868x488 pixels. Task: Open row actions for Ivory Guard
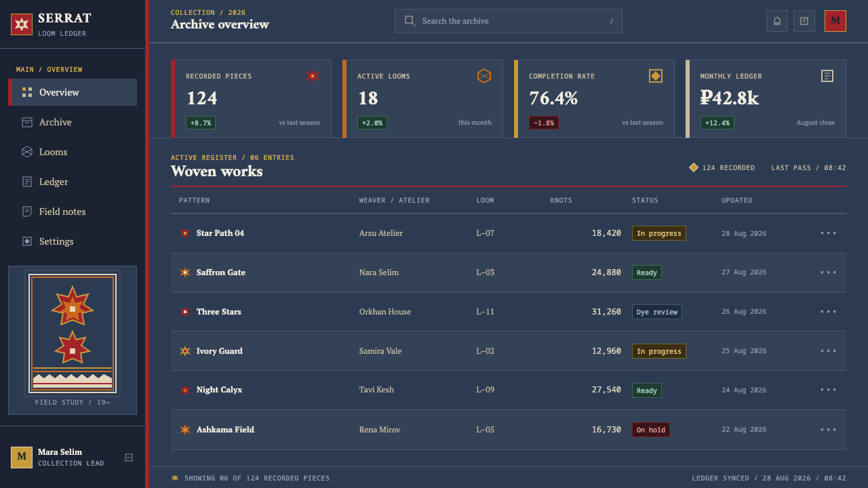tap(829, 351)
